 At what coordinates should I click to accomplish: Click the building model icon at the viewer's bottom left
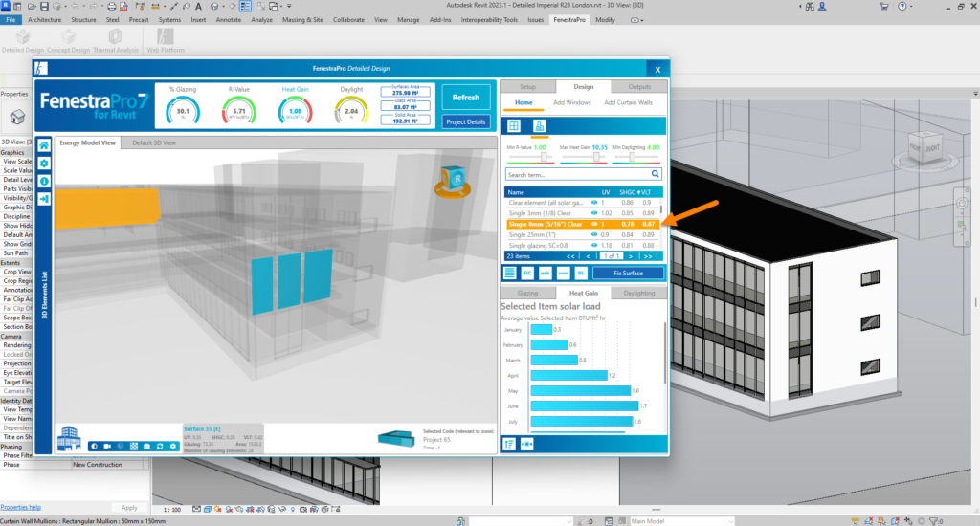pyautogui.click(x=69, y=438)
